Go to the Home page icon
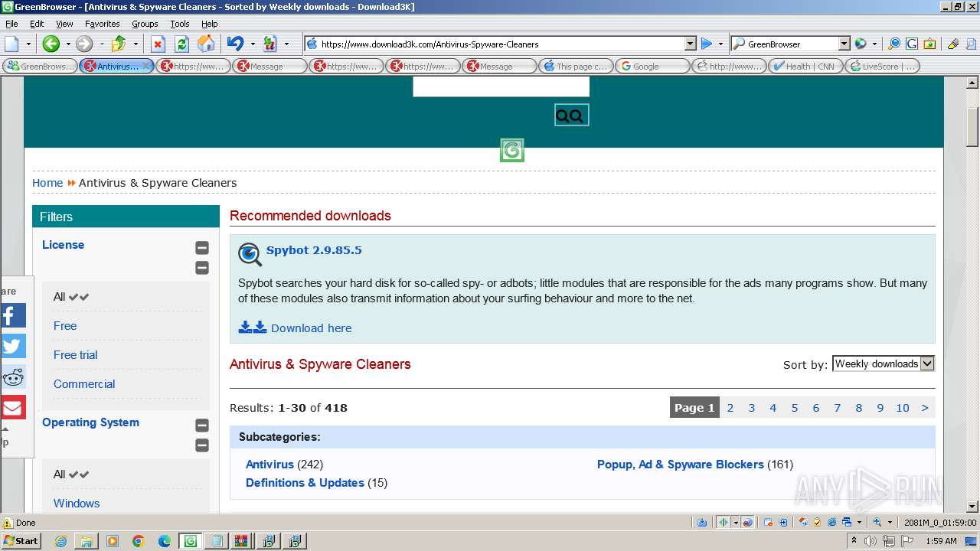 point(205,44)
